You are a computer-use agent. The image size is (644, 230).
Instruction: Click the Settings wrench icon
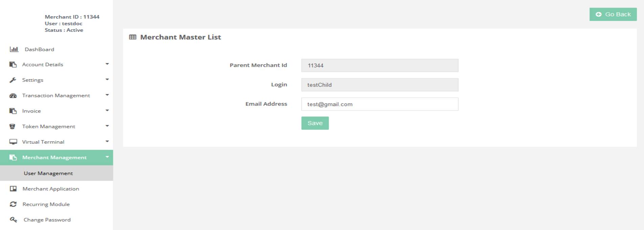[x=13, y=80]
